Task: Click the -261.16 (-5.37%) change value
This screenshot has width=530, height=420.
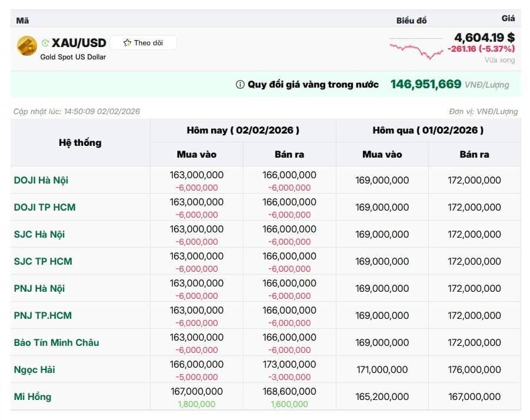Action: click(x=481, y=49)
